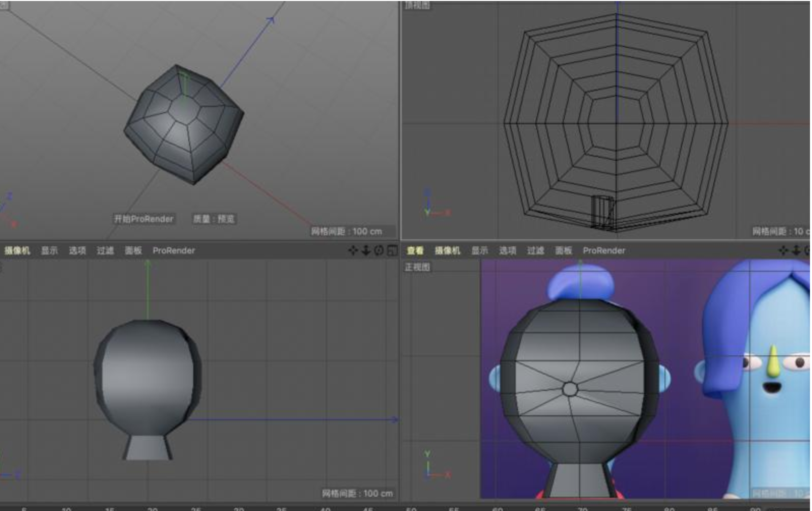Toggle maximize icon of the bottom-left viewport
This screenshot has height=511, width=812.
(392, 250)
